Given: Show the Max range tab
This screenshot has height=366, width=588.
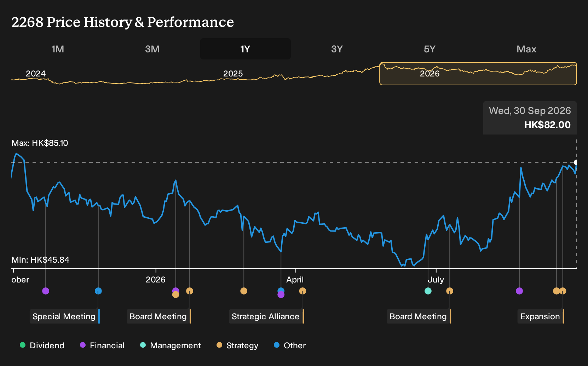Looking at the screenshot, I should [x=526, y=49].
